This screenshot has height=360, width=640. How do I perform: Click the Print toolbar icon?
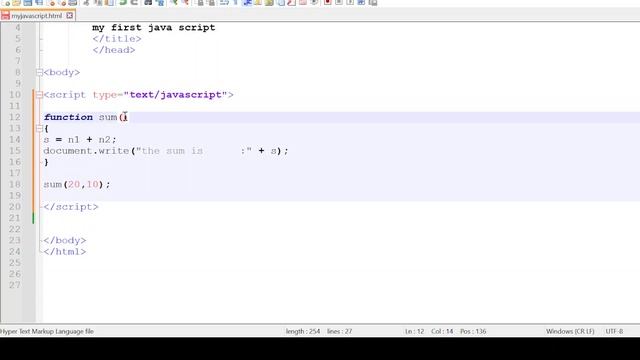click(73, 2)
